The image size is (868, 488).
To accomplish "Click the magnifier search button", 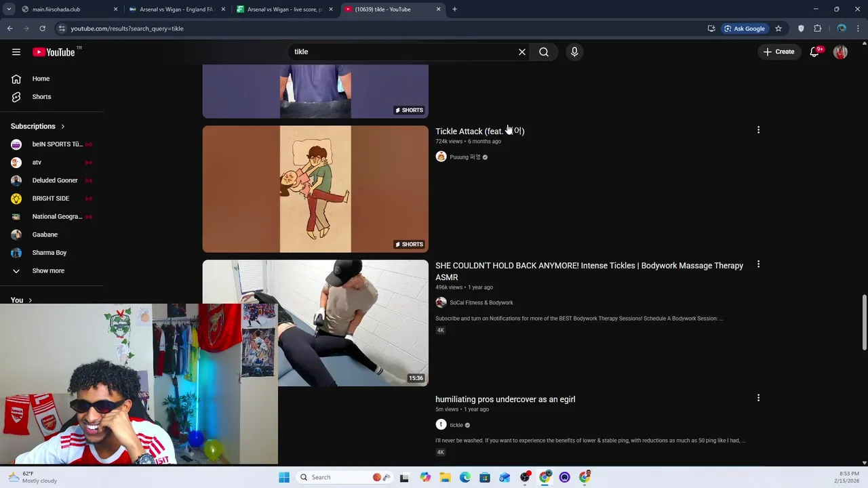I will coord(544,52).
